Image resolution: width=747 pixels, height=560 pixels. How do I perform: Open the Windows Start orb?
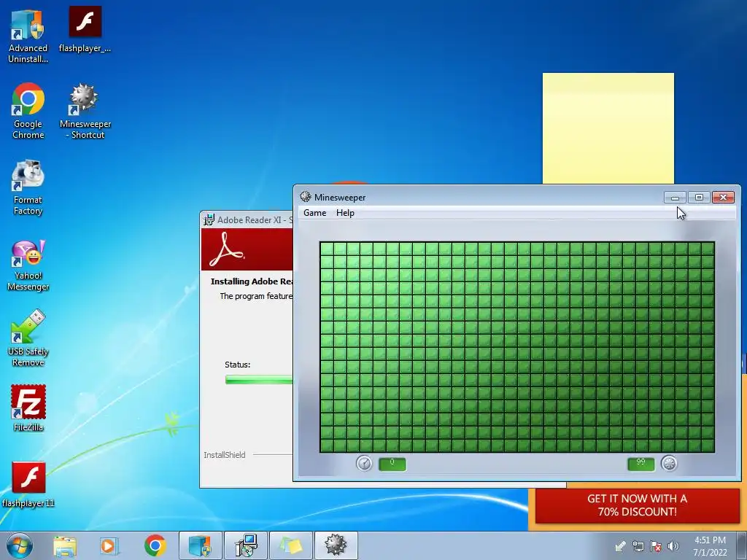(x=20, y=545)
